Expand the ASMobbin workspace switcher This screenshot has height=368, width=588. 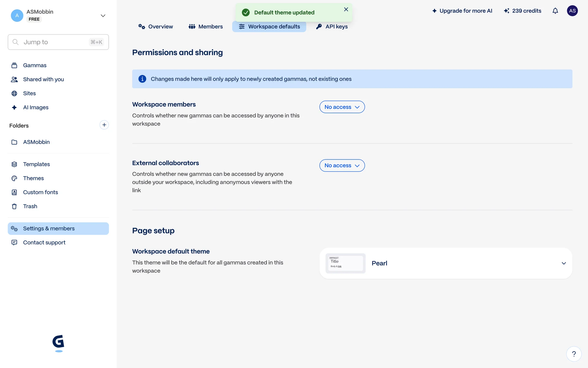pos(103,16)
